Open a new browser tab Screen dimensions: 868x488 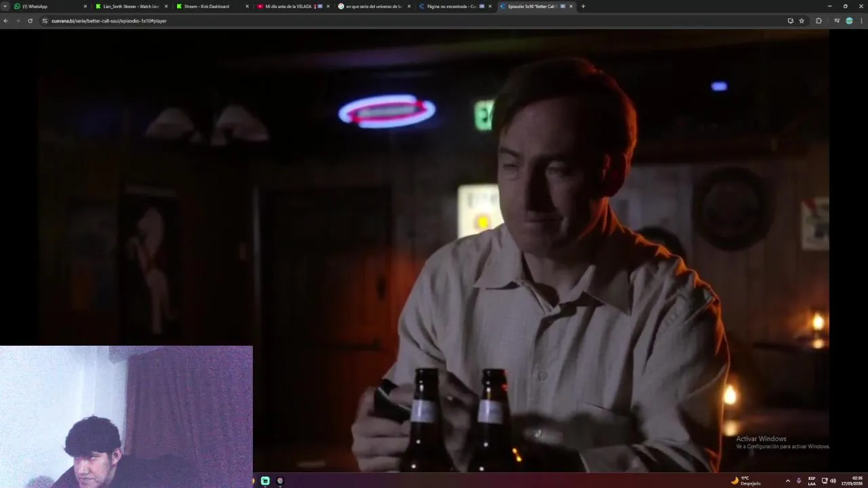pos(583,6)
